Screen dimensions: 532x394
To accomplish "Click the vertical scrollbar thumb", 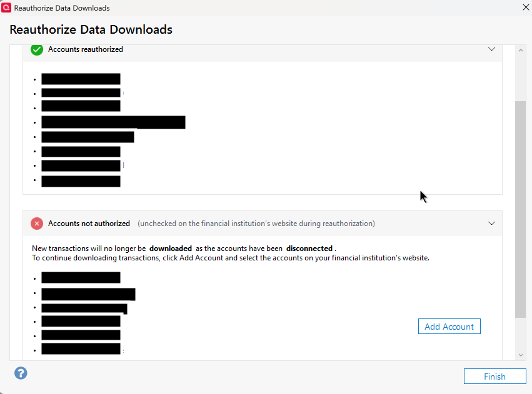I will pos(521,209).
